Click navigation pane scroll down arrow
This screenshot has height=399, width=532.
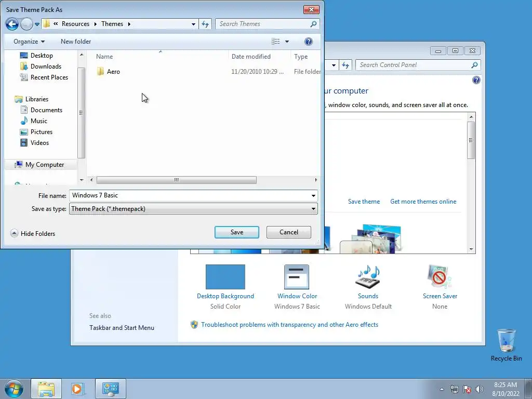click(82, 180)
